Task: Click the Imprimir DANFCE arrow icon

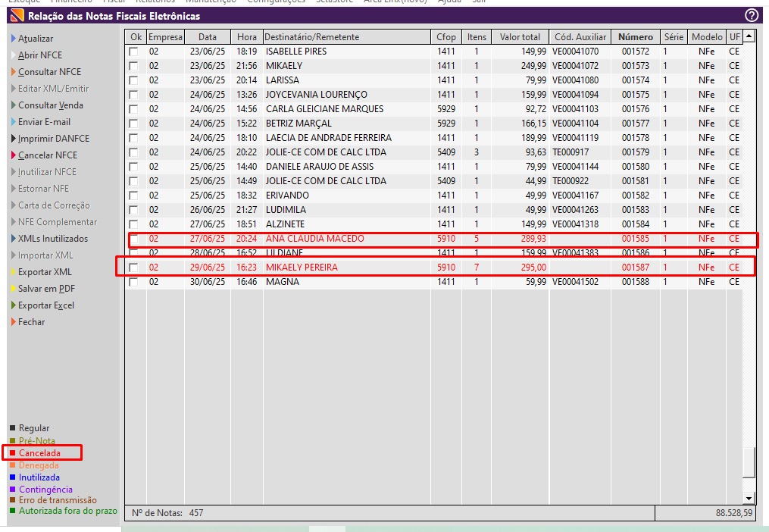Action: [13, 139]
